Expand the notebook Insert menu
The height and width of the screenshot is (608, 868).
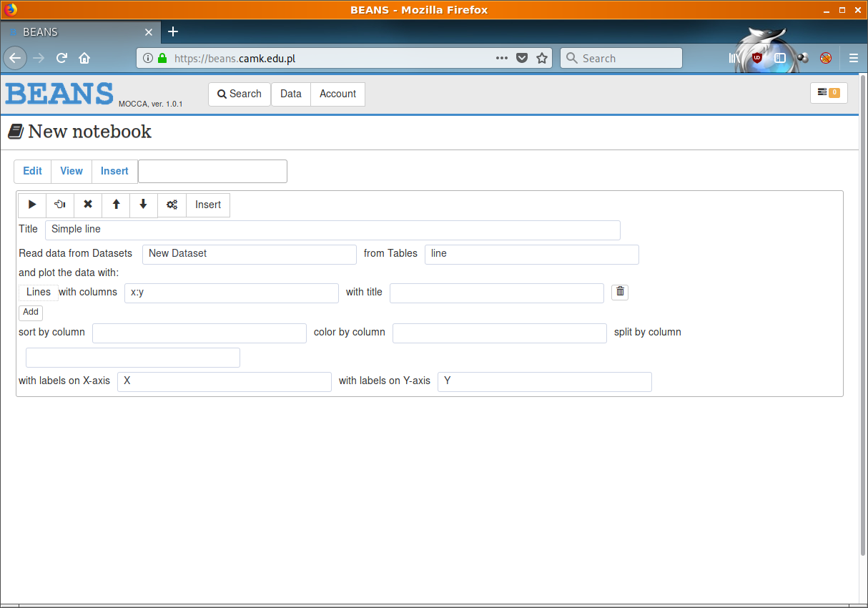[x=114, y=171]
